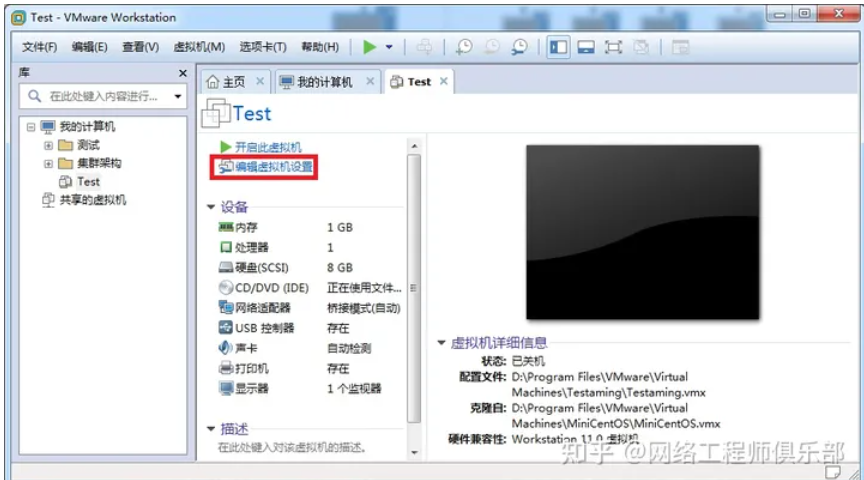This screenshot has height=480, width=864.
Task: Click the 我的计算机 computer icon in tree
Action: (48, 127)
